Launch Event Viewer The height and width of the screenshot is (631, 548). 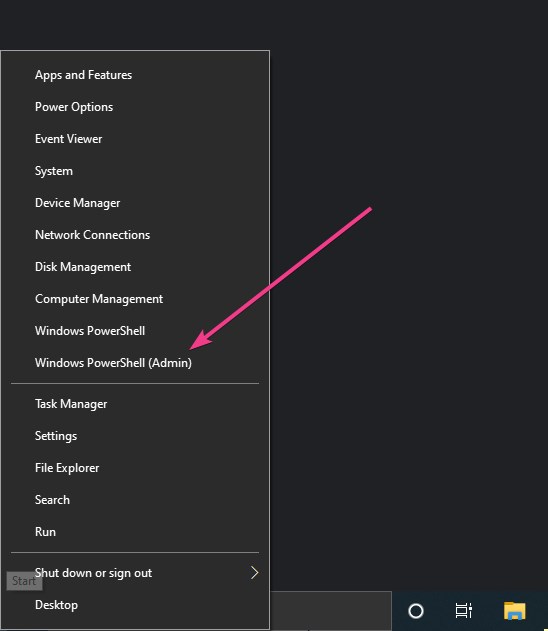pos(135,139)
